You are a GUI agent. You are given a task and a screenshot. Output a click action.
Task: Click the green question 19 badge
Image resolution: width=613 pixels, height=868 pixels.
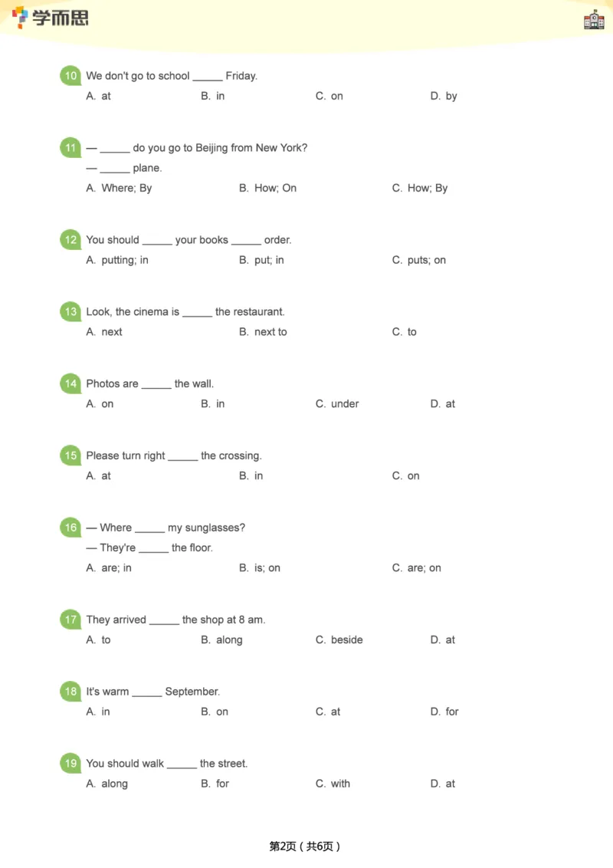click(70, 764)
